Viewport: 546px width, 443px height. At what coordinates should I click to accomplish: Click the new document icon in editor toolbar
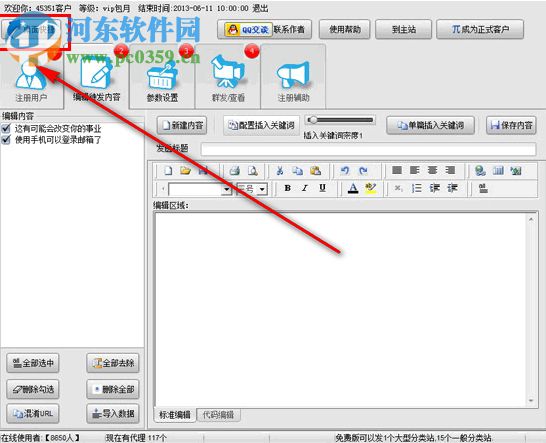point(168,171)
